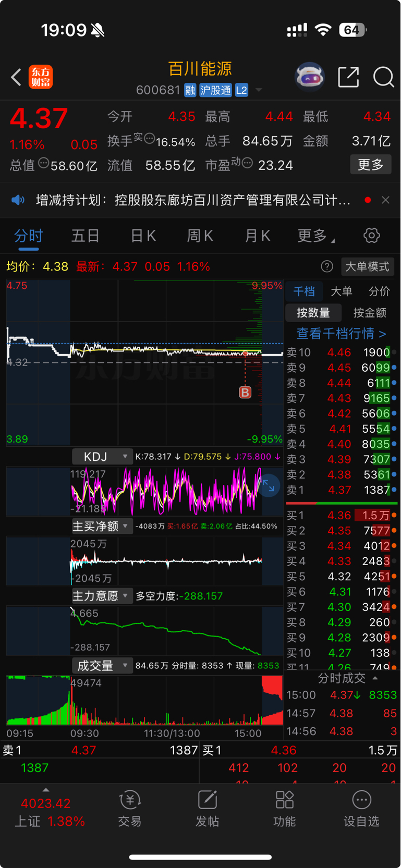Tap the 15:00 trade record row
Screen dimensions: 401x868
click(x=342, y=695)
